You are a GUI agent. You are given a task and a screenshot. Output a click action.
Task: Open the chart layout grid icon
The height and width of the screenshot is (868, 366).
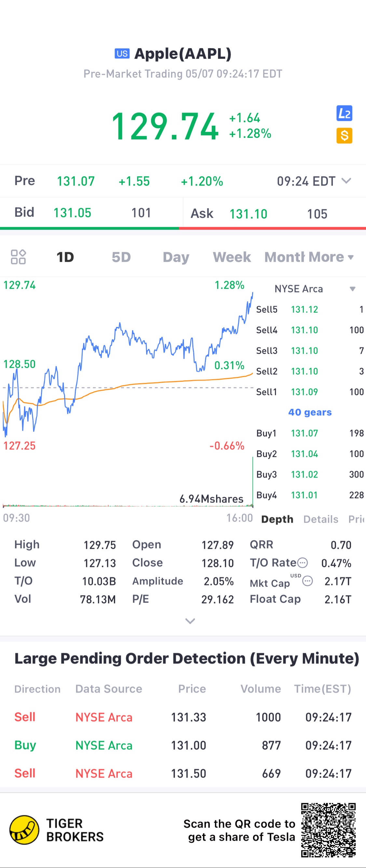tap(18, 257)
